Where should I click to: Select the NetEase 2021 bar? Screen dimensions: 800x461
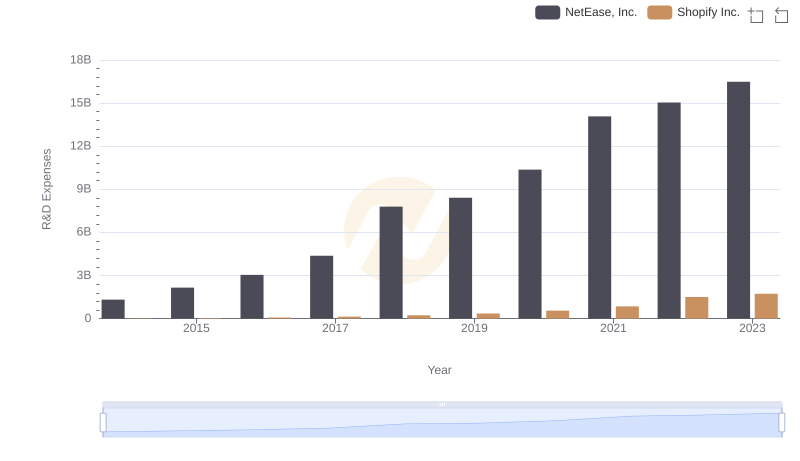point(599,217)
